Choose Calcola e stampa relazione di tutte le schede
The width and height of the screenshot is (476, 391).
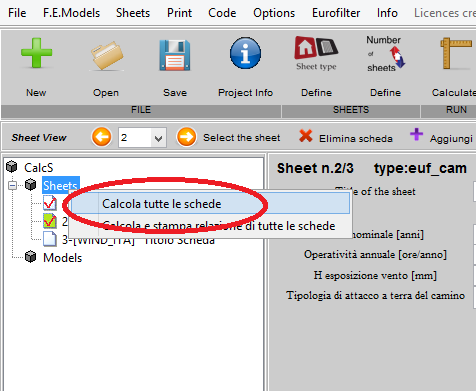[x=209, y=226]
